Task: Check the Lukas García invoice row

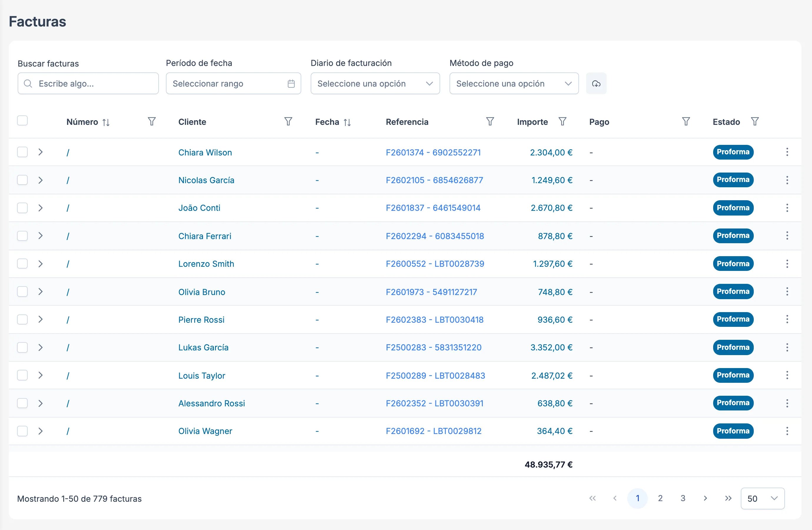Action: click(23, 347)
